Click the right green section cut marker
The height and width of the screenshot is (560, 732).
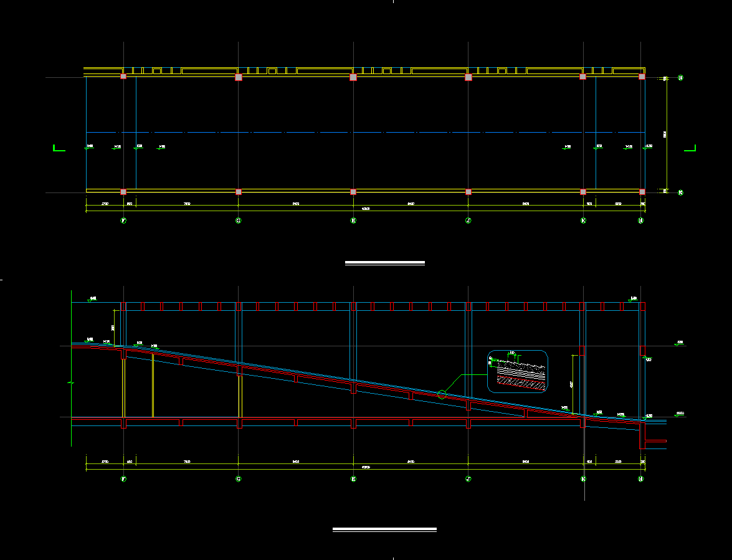click(x=690, y=148)
